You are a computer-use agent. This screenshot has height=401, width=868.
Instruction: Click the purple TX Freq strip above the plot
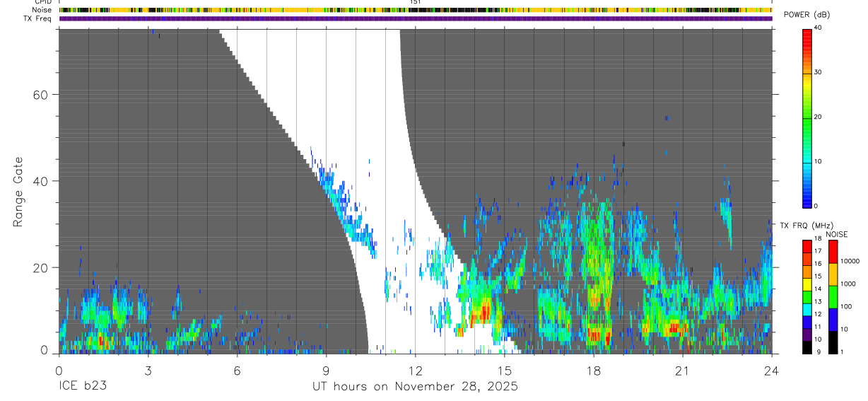pos(416,18)
